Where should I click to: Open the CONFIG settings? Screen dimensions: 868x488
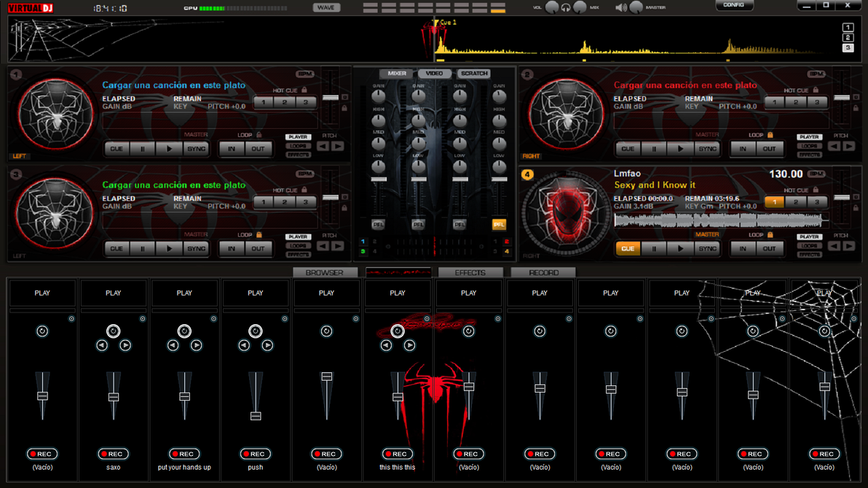pos(733,5)
